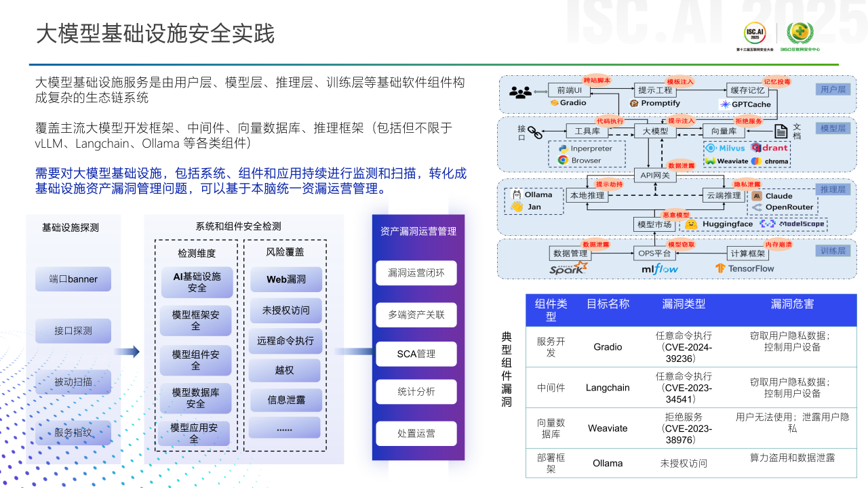Click the chroma logo

point(770,161)
